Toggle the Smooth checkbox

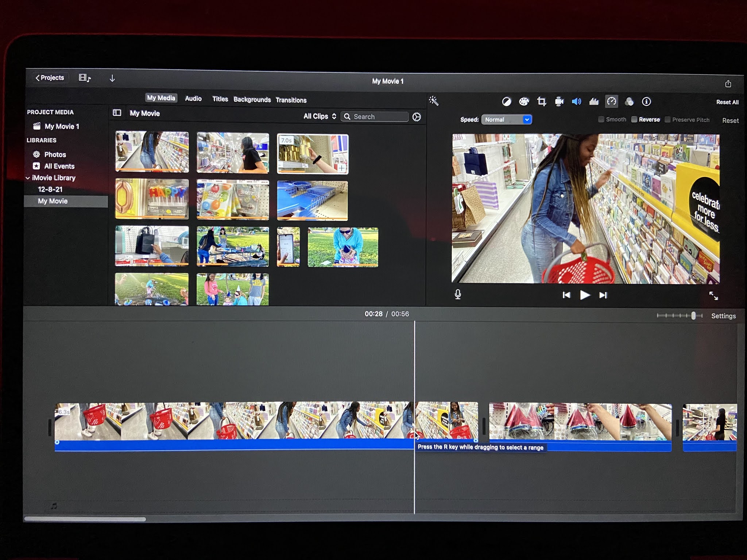pyautogui.click(x=601, y=120)
